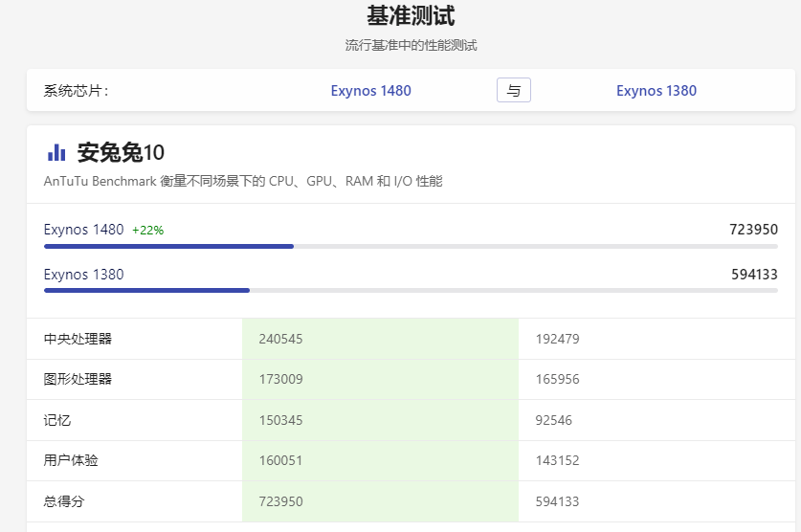This screenshot has height=532, width=801.
Task: Click the 系统芯片 label
Action: click(76, 91)
